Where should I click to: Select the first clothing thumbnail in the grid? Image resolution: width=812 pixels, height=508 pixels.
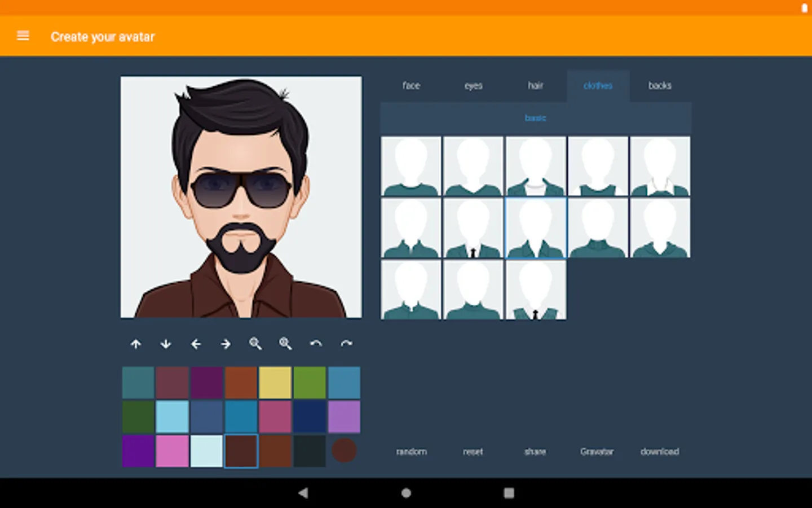tap(411, 166)
